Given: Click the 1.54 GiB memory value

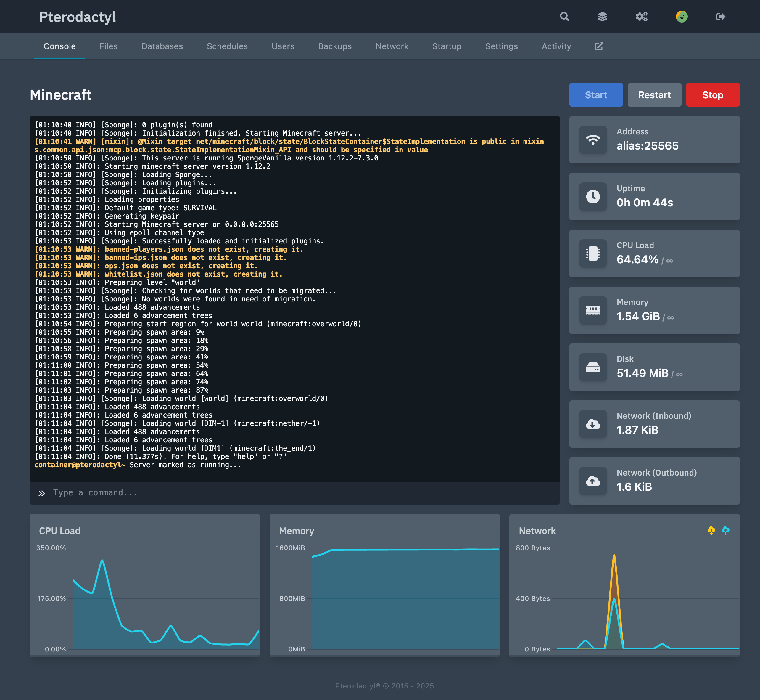Looking at the screenshot, I should tap(638, 316).
